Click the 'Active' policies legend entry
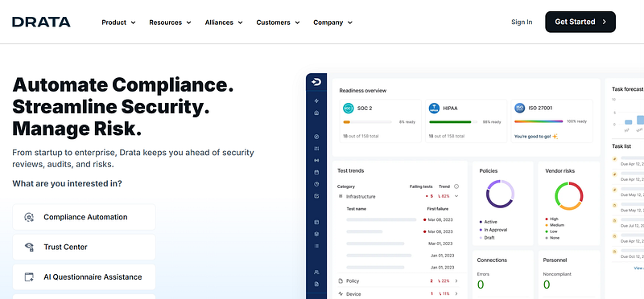 click(x=489, y=222)
